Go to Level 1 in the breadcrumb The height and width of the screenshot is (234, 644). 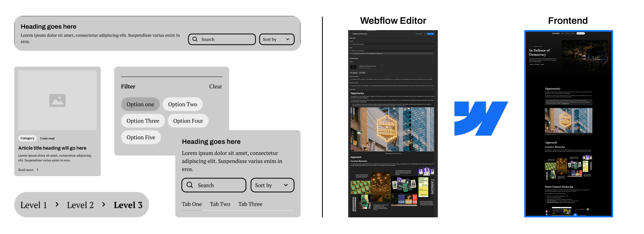click(x=34, y=205)
